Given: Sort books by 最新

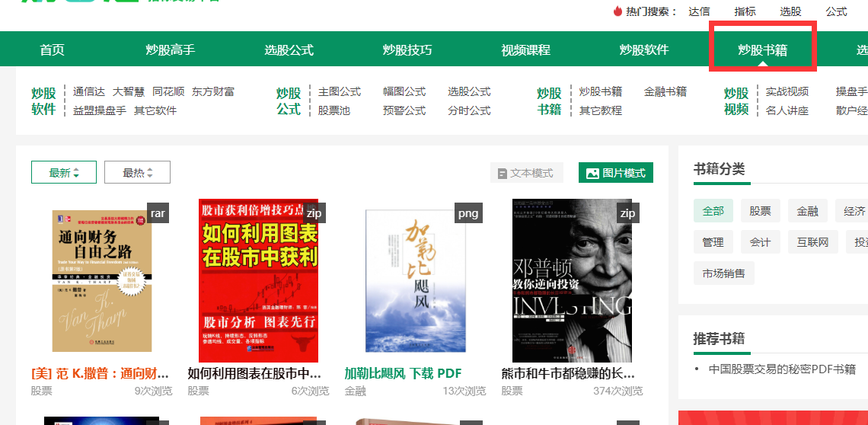Looking at the screenshot, I should (64, 172).
